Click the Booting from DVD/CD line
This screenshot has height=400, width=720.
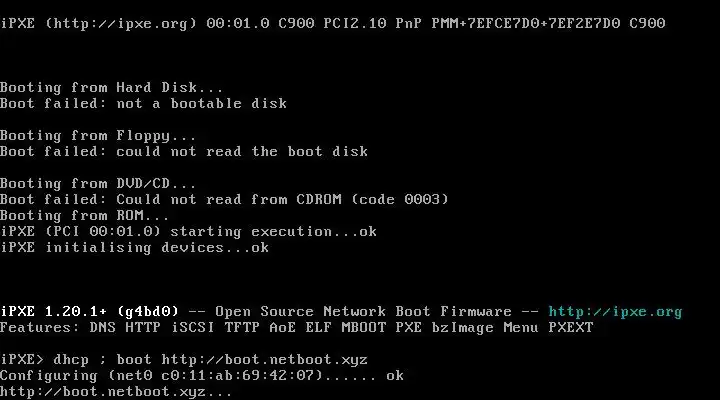tap(98, 184)
